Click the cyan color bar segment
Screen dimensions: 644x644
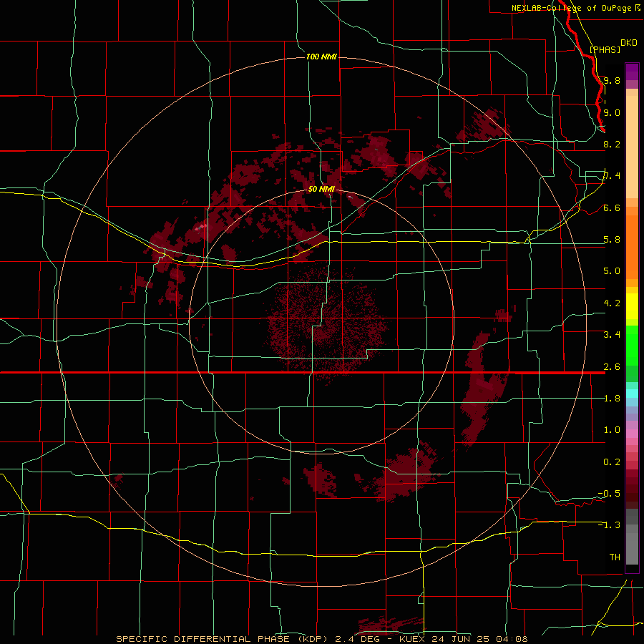[x=632, y=394]
